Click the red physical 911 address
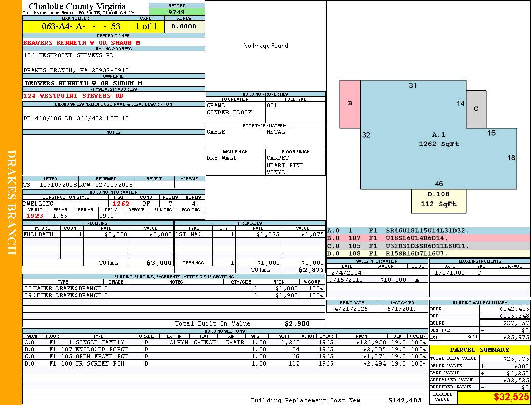532x405 pixels. pos(73,95)
